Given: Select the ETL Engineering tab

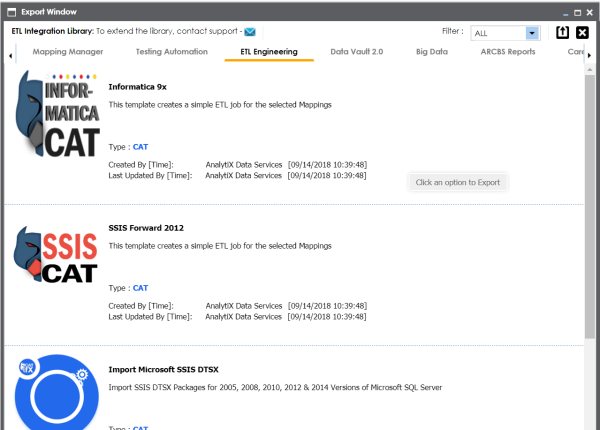Looking at the screenshot, I should (x=269, y=51).
